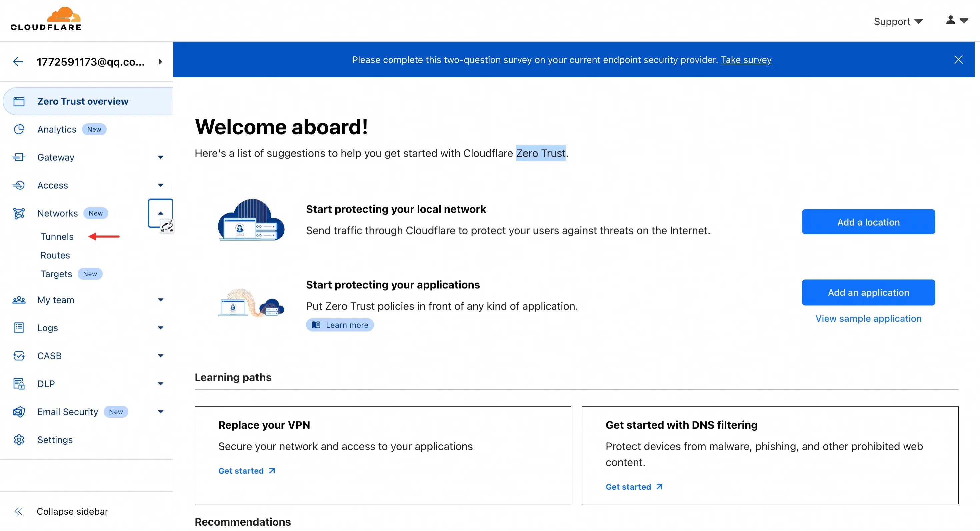
Task: Click the back arrow beside account email
Action: [x=18, y=62]
